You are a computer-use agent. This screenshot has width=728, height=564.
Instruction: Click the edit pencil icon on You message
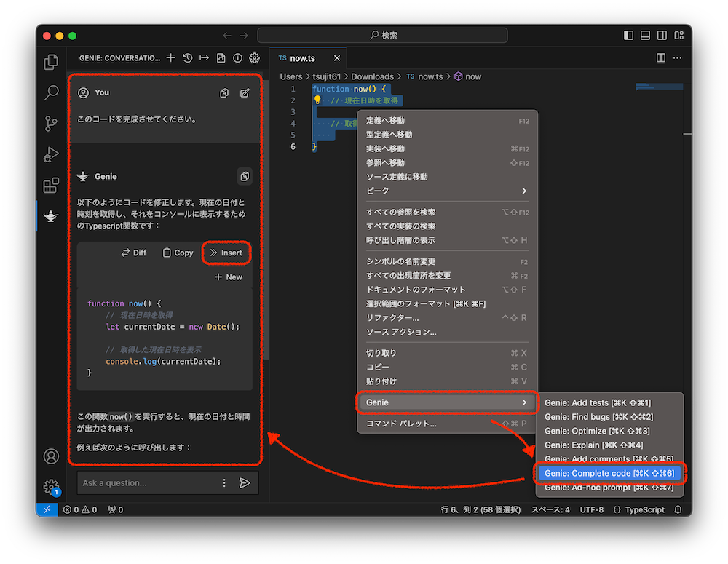245,93
